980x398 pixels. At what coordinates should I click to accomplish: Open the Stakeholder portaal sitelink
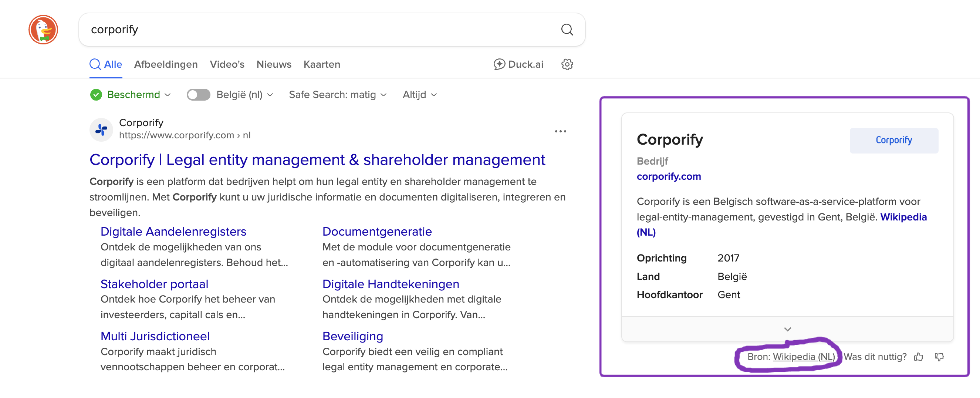click(155, 284)
